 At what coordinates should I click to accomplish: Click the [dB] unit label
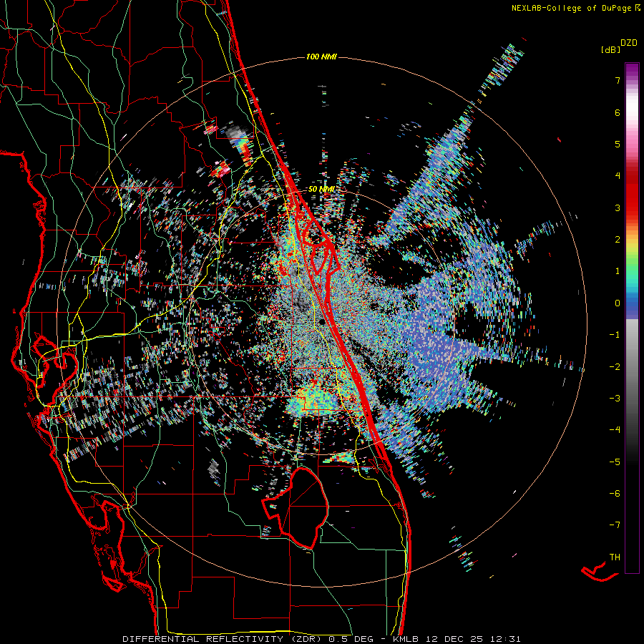click(x=611, y=49)
